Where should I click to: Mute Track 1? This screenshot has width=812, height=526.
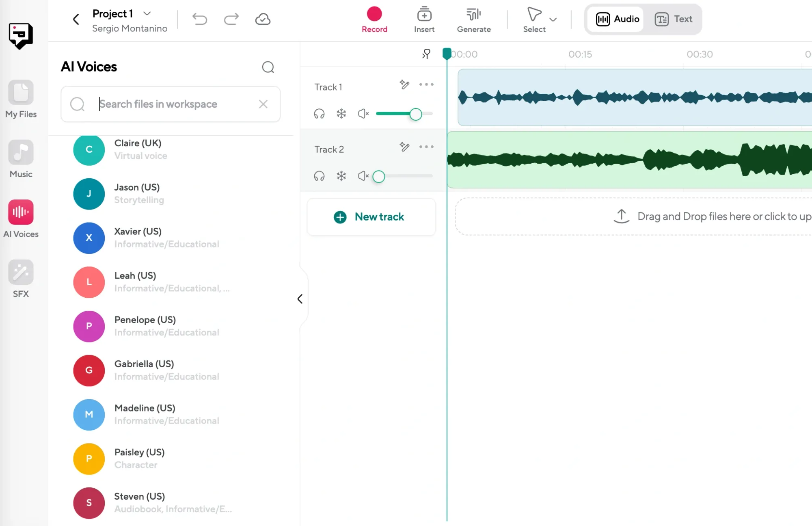(363, 114)
